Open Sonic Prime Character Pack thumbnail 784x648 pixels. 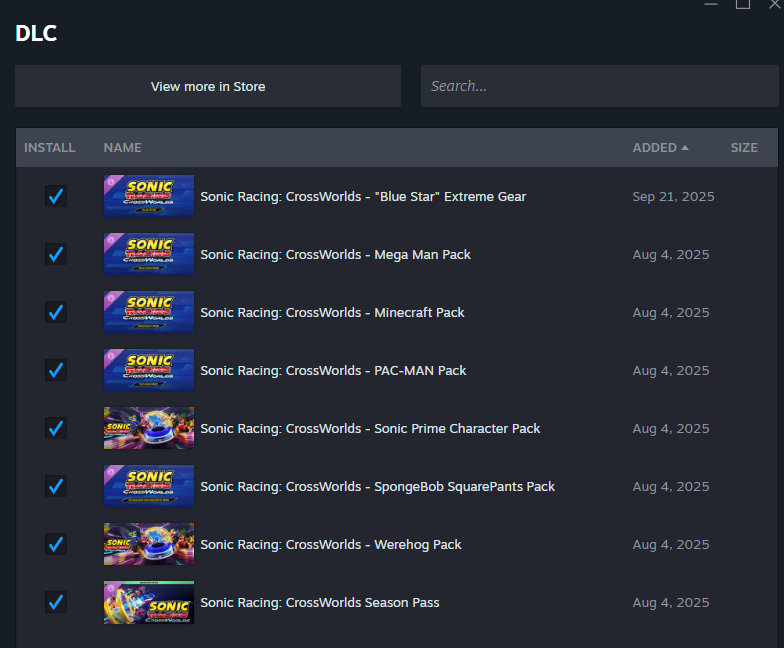[x=149, y=428]
